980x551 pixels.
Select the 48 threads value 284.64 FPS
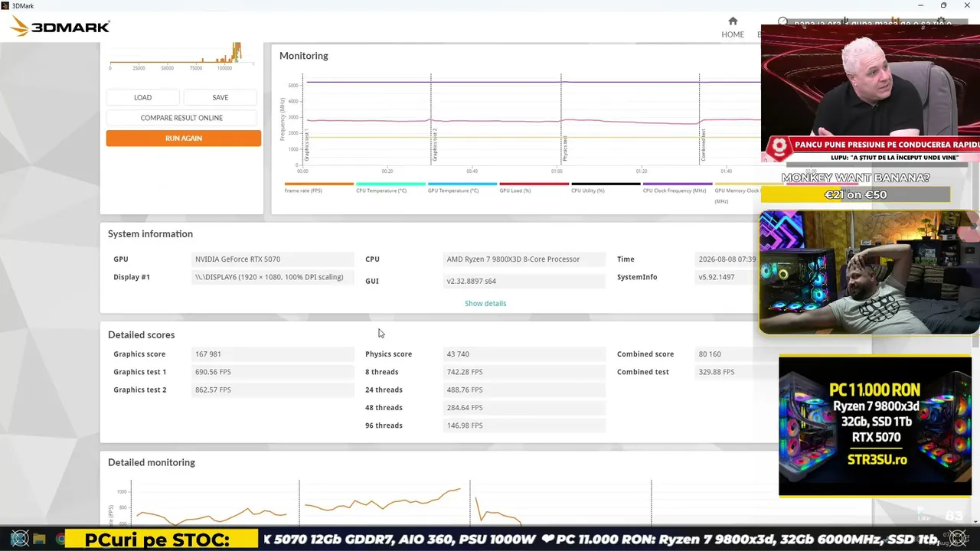point(524,408)
